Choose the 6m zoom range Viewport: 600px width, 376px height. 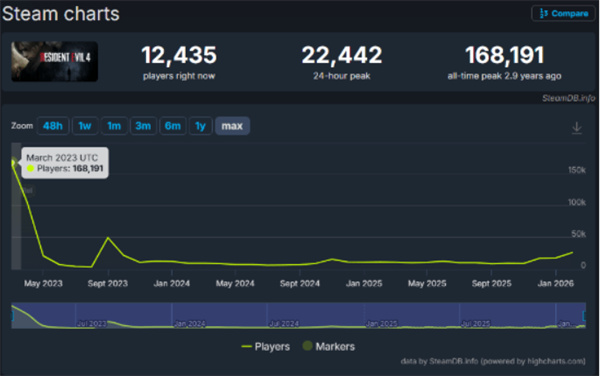[x=173, y=126]
